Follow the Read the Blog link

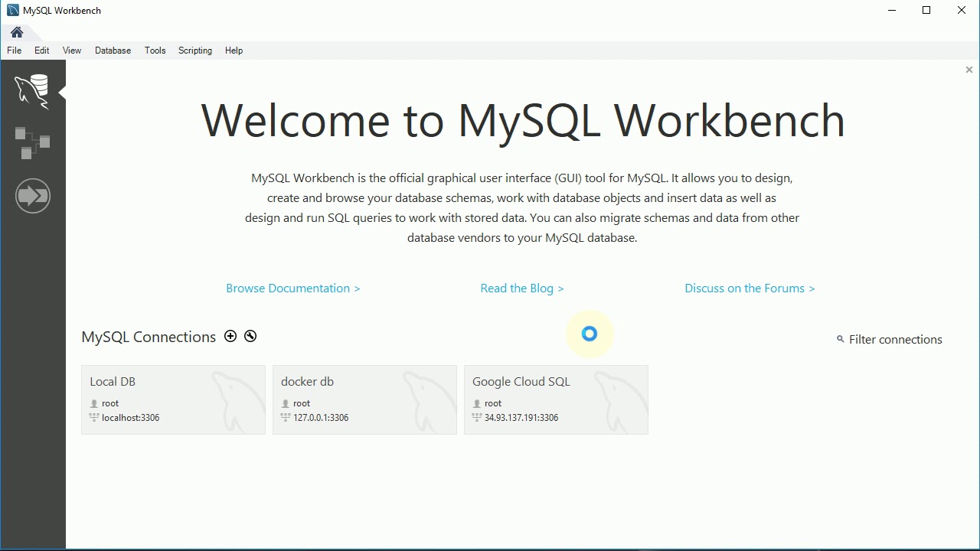522,289
